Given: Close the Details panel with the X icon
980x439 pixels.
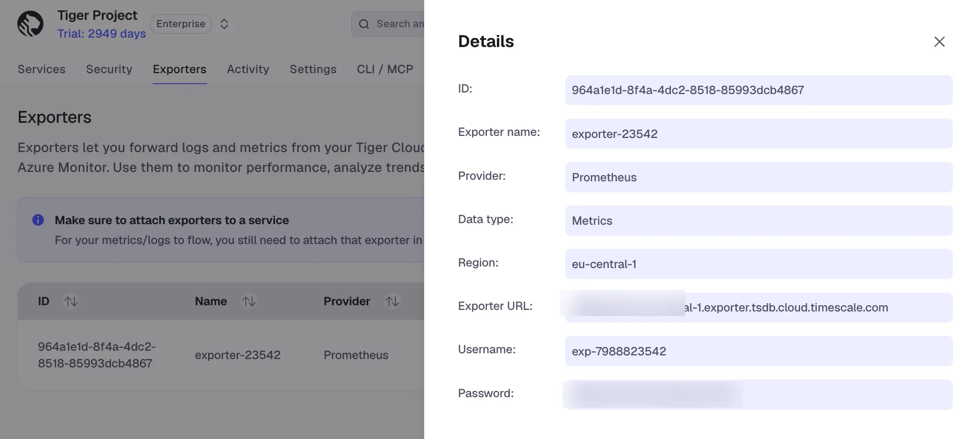Looking at the screenshot, I should (939, 42).
